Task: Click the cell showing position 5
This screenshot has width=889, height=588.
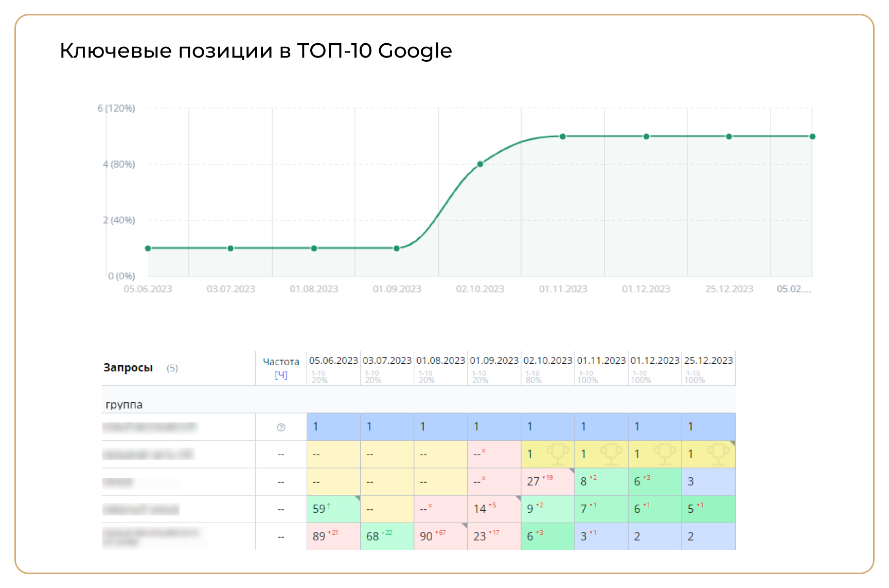Action: point(708,509)
